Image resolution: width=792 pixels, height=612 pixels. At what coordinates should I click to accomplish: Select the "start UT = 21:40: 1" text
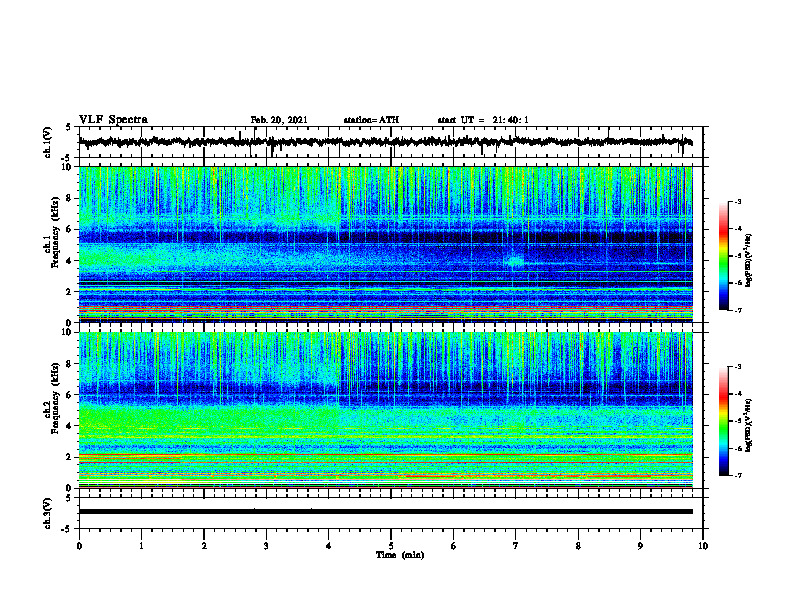click(483, 120)
